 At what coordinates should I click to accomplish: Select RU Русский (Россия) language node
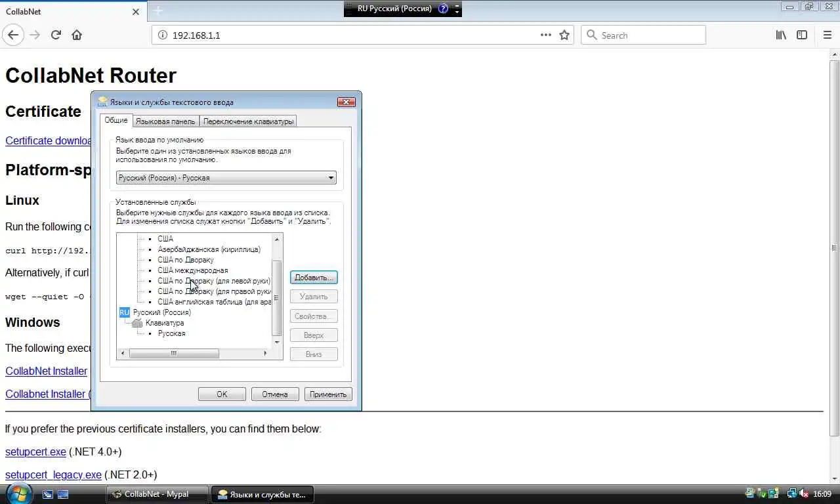156,312
